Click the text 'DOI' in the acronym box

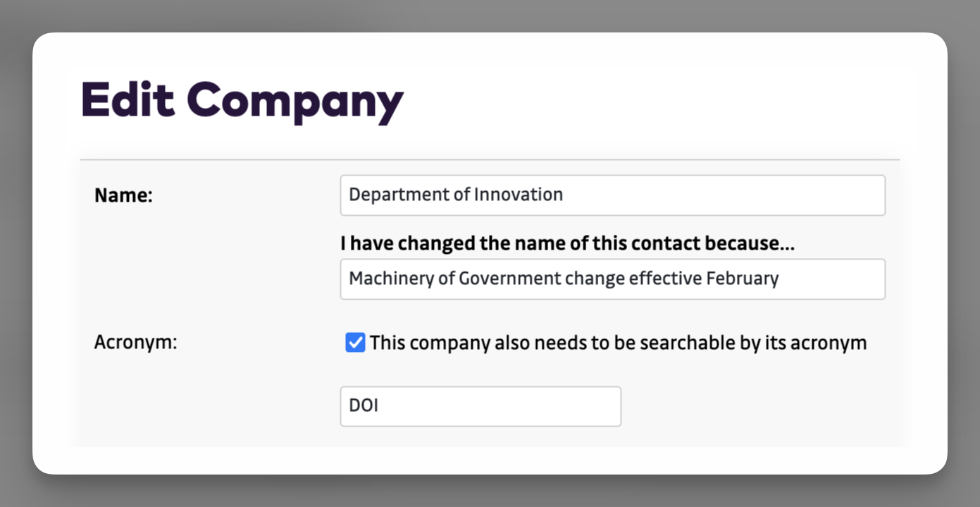(364, 406)
